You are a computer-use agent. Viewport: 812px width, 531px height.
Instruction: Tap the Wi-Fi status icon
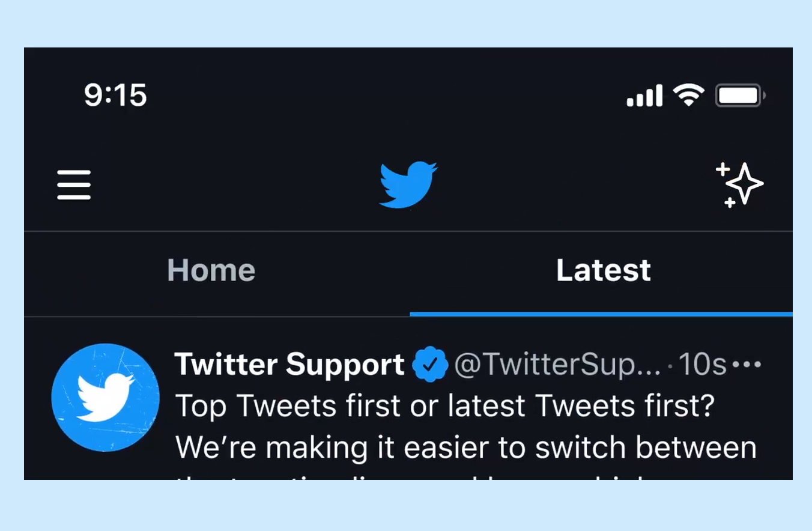(688, 95)
